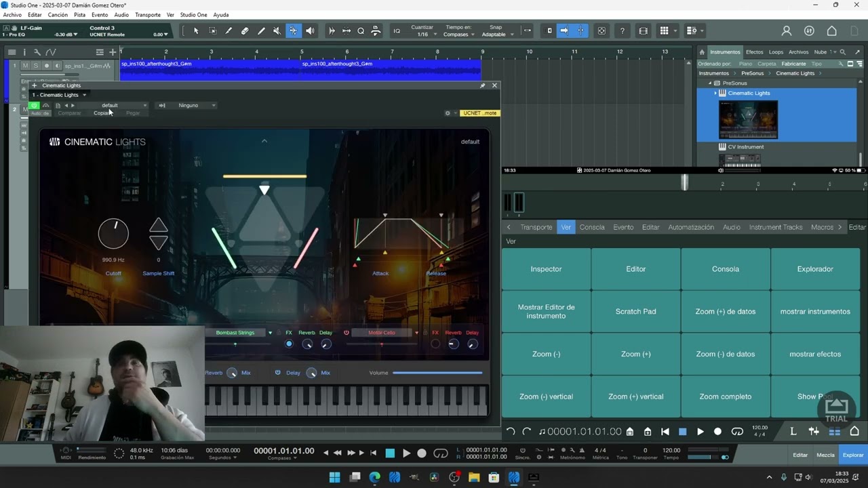Go to the Start page home icon
Screen dimensions: 868x488
tap(831, 30)
